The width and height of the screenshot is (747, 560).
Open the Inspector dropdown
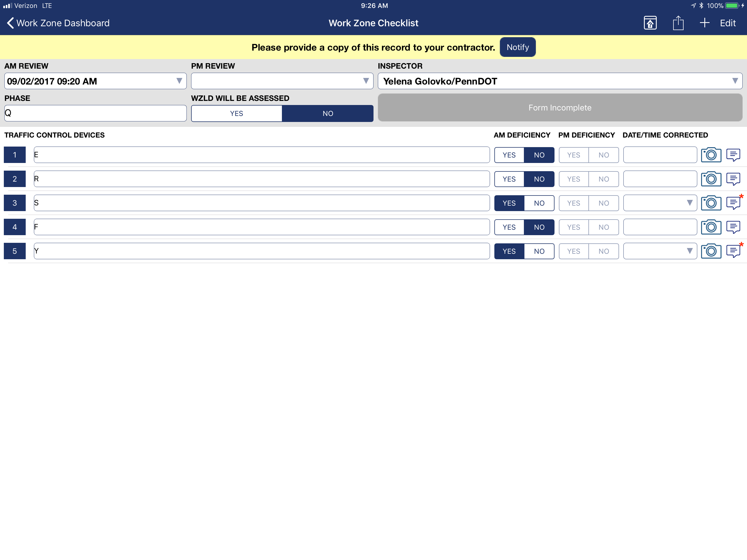[x=560, y=81]
